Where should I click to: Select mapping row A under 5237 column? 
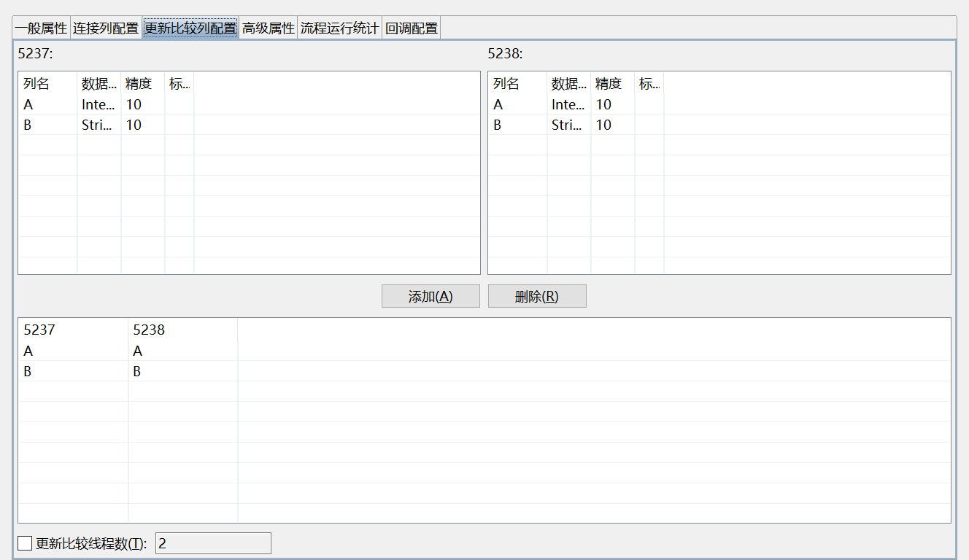[x=74, y=351]
